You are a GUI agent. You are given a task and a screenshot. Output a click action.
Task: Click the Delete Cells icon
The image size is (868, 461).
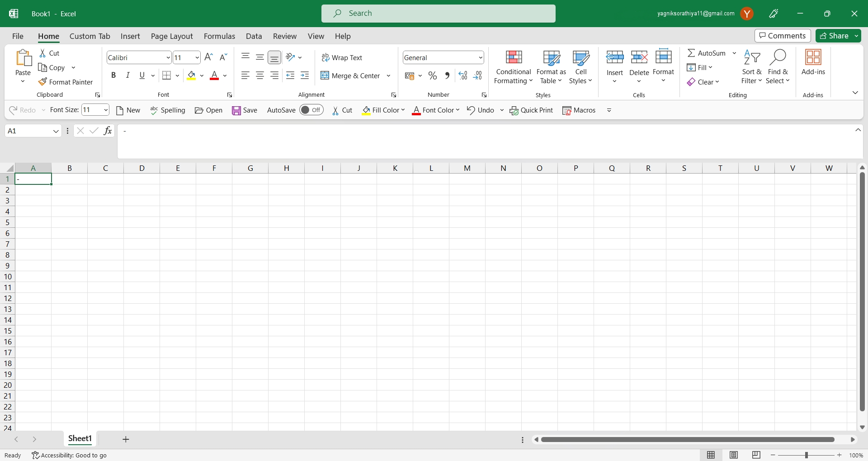pyautogui.click(x=639, y=57)
